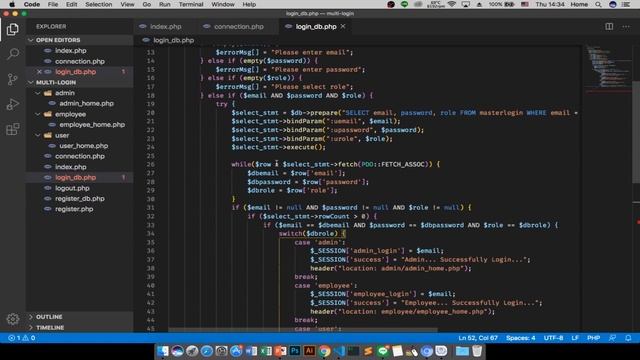The height and width of the screenshot is (360, 640).
Task: Open the notifications bell in the status bar
Action: point(628,338)
